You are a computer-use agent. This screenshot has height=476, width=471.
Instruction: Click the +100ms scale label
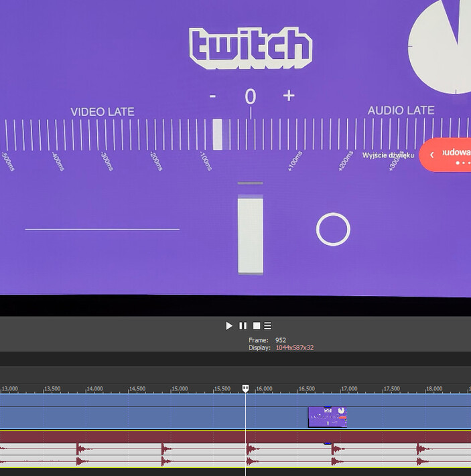(295, 161)
